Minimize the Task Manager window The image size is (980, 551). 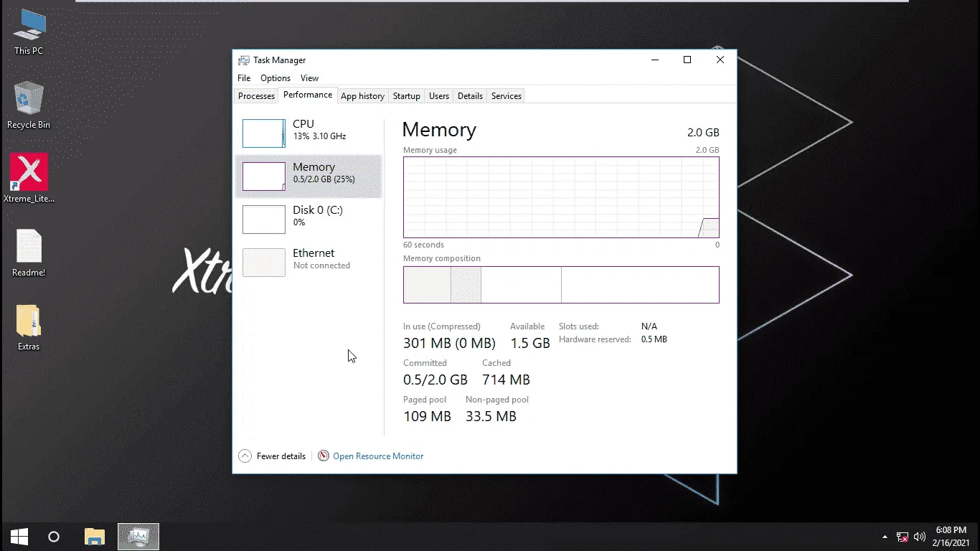(654, 60)
